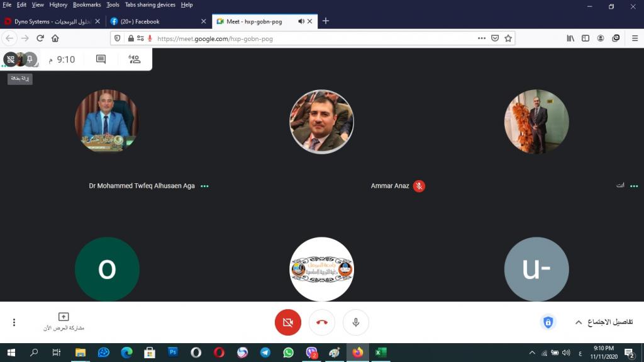Toggle the camera on with red button

(288, 322)
